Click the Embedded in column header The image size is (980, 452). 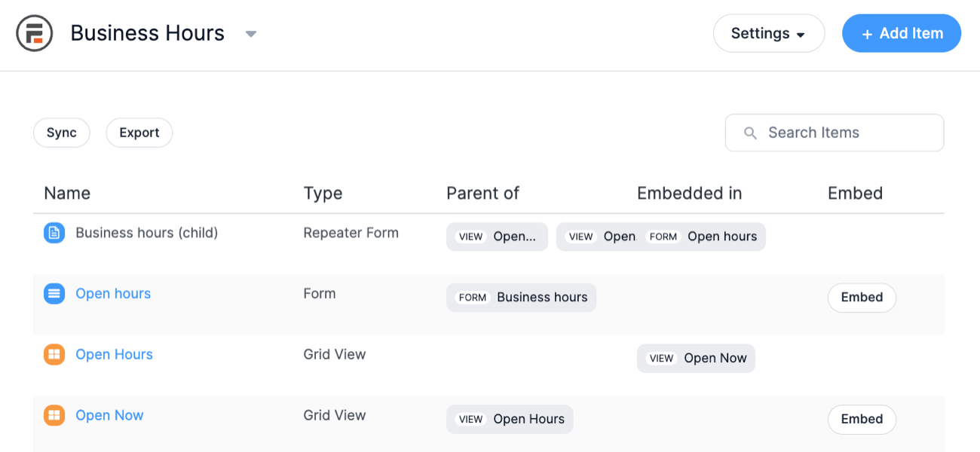pos(689,194)
